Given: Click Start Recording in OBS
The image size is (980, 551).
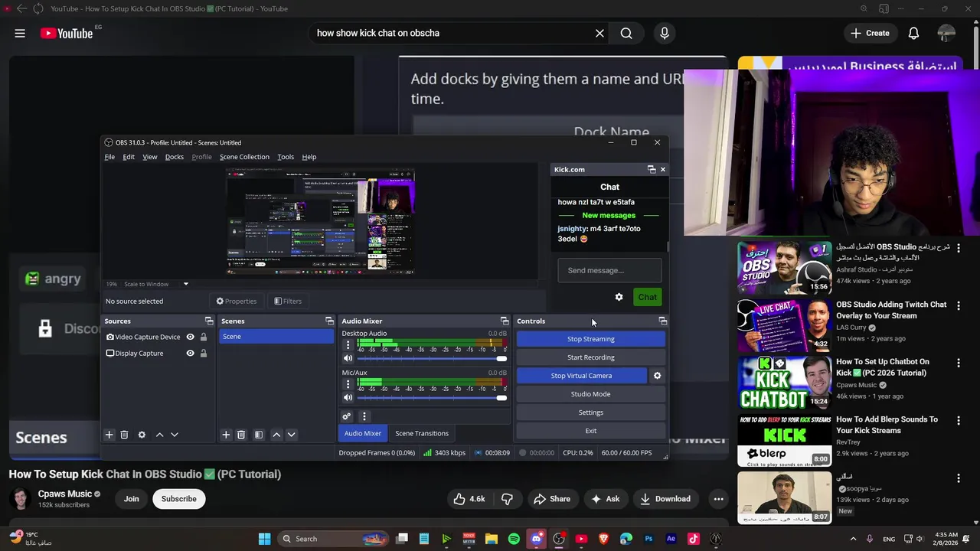Looking at the screenshot, I should pyautogui.click(x=591, y=357).
